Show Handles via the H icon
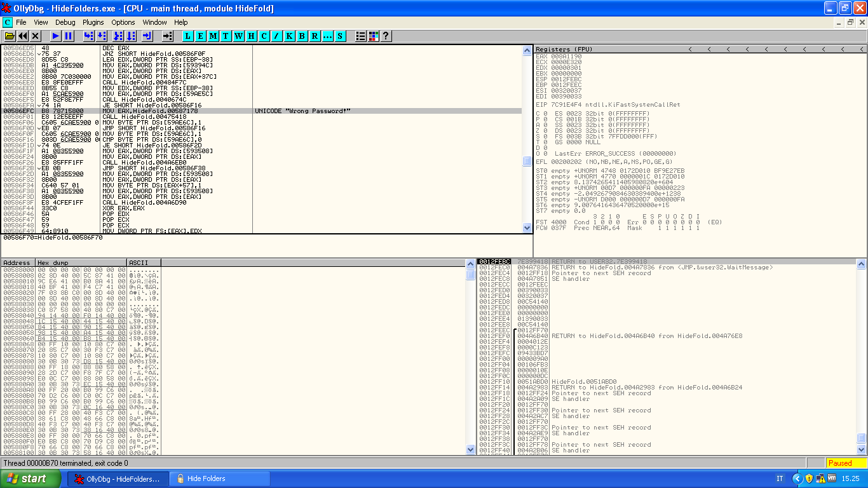868x488 pixels. click(252, 36)
